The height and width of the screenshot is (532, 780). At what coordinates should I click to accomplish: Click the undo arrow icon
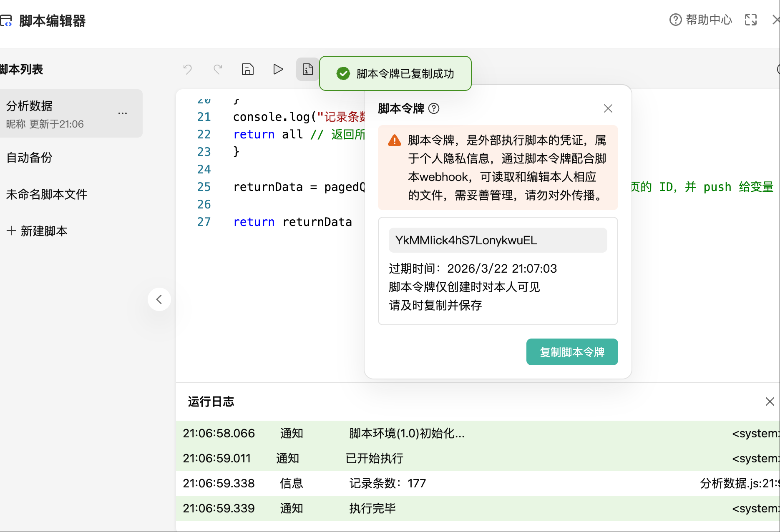point(188,69)
